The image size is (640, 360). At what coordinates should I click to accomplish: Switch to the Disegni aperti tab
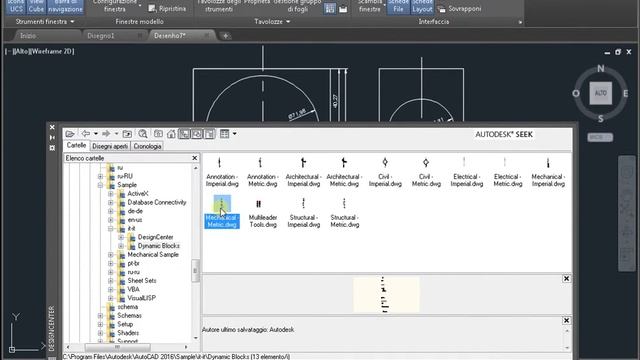tap(110, 146)
